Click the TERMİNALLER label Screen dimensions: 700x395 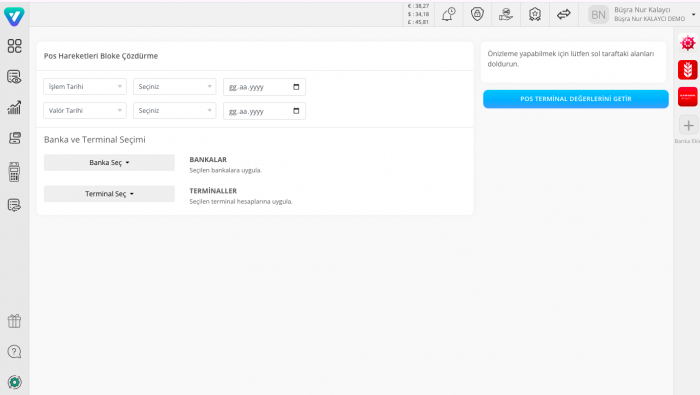(213, 191)
